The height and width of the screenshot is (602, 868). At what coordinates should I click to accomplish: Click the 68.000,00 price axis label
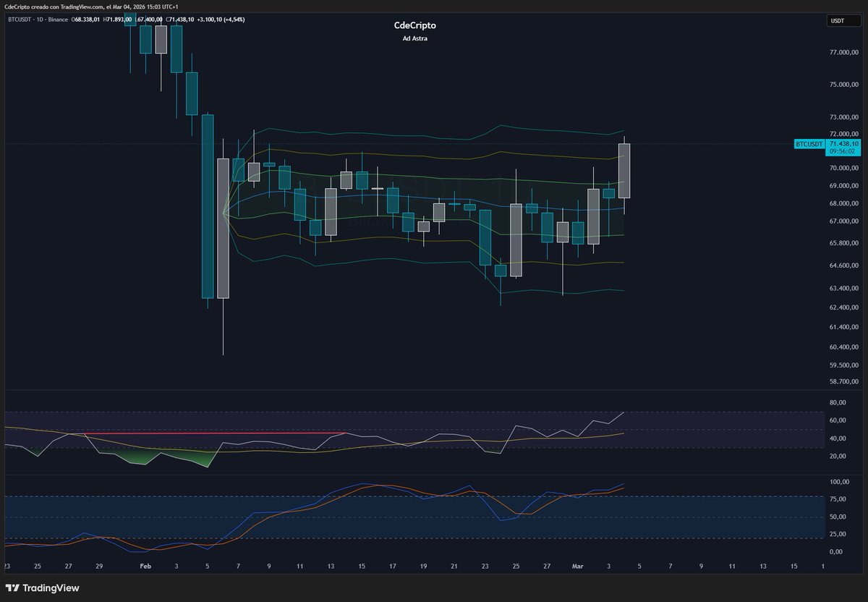(844, 203)
